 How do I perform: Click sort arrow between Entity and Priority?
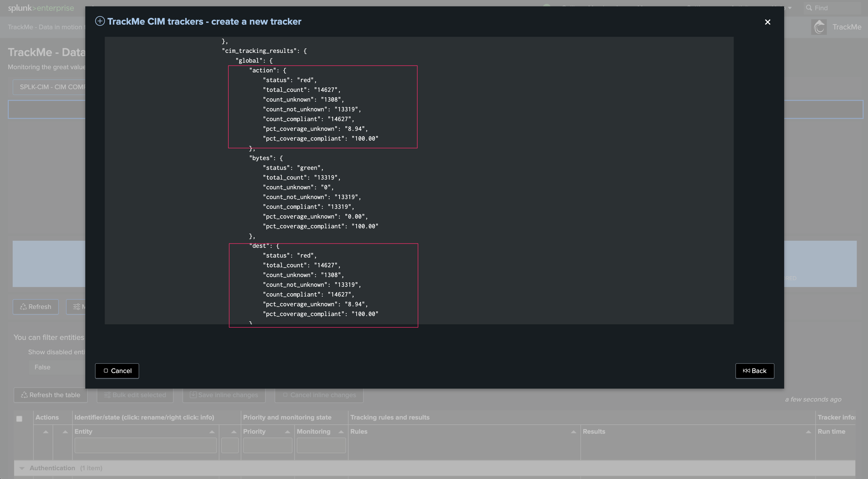234,431
